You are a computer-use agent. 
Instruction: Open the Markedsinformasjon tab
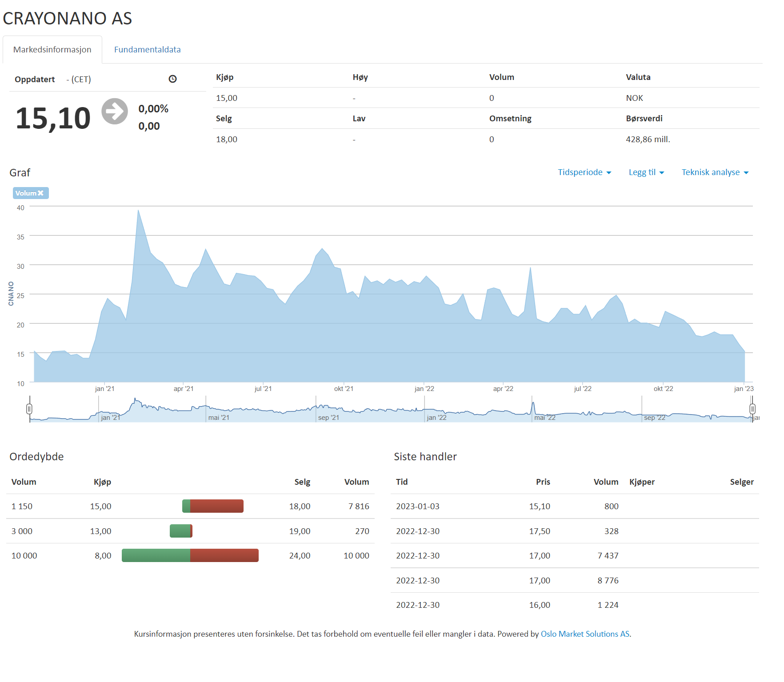[x=52, y=49]
